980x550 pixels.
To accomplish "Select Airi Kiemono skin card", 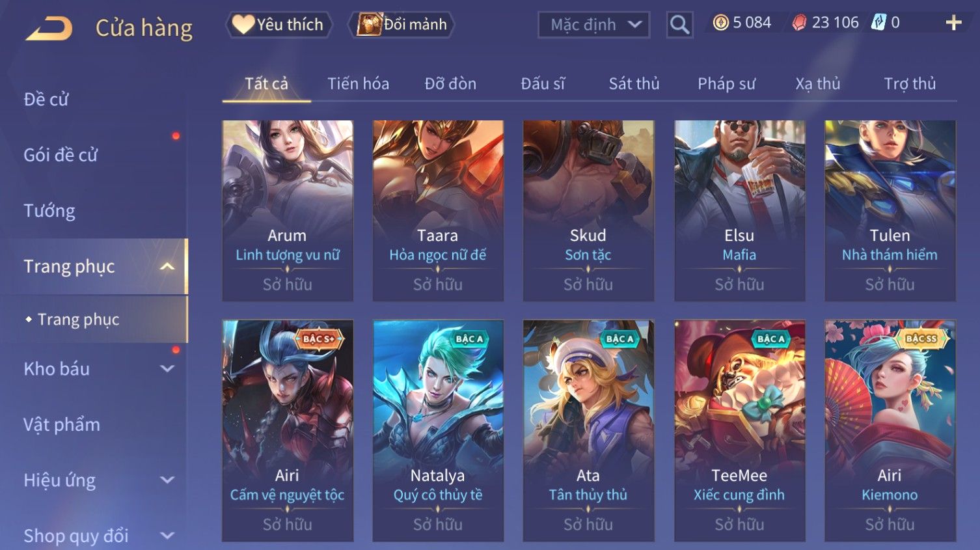I will coord(890,430).
